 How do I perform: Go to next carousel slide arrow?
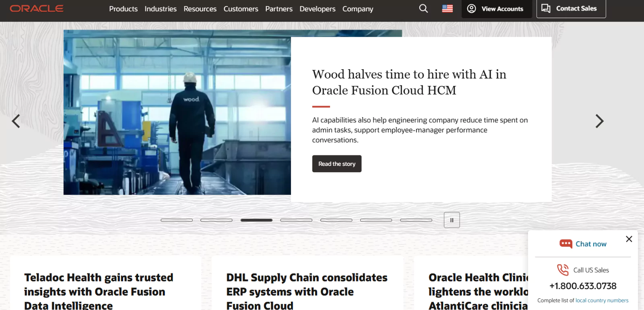pyautogui.click(x=599, y=121)
